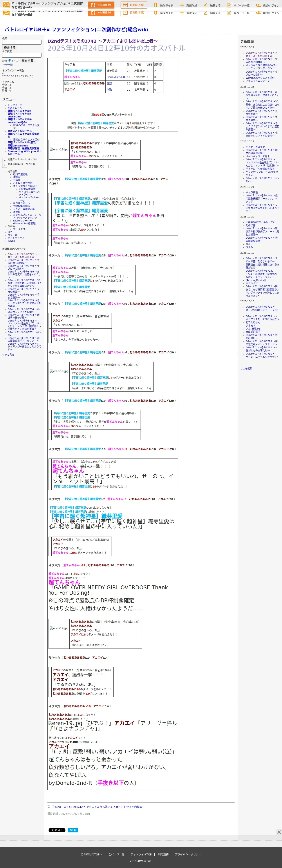
Task: Open アネモネ in update history
Action: [x=250, y=325]
